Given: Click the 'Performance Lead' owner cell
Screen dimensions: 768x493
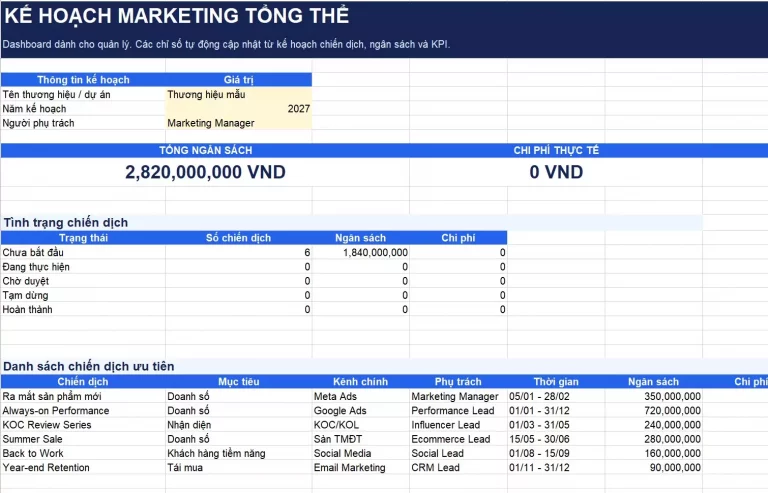Looking at the screenshot, I should pyautogui.click(x=458, y=410).
